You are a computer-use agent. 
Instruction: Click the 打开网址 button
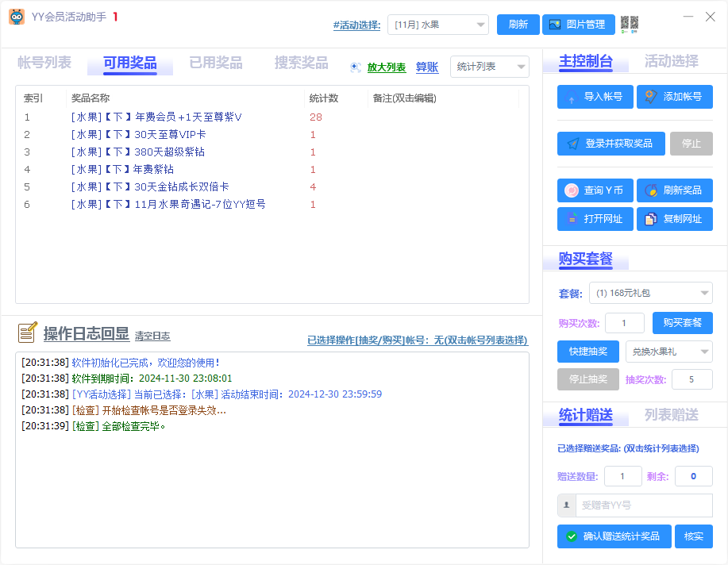tap(595, 219)
